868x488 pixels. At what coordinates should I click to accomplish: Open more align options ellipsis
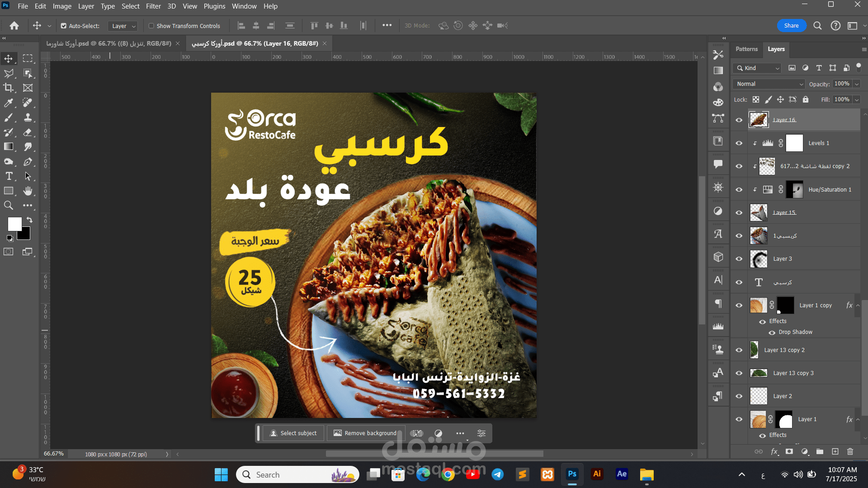(x=387, y=25)
